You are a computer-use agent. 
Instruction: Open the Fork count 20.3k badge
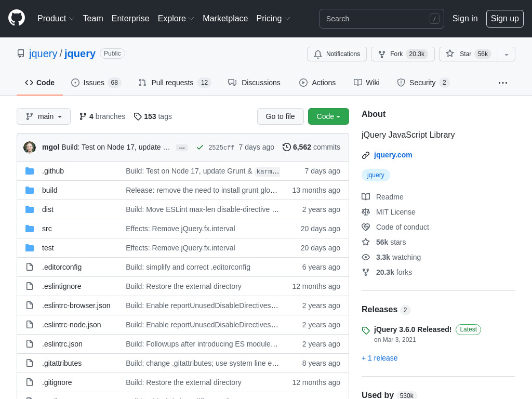click(x=417, y=54)
